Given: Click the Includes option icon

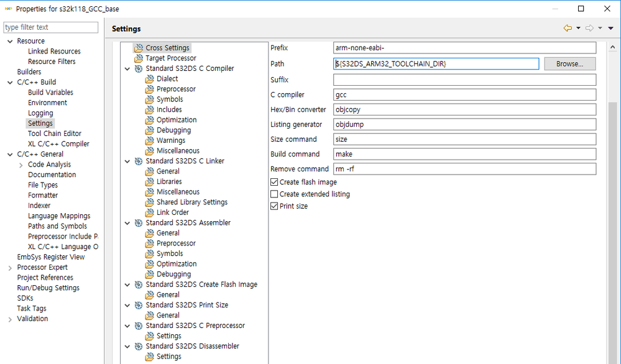Looking at the screenshot, I should click(150, 109).
